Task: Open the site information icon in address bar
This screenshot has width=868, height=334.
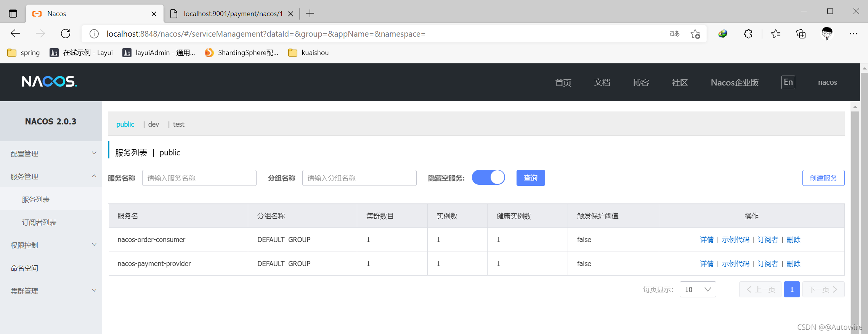Action: [94, 34]
